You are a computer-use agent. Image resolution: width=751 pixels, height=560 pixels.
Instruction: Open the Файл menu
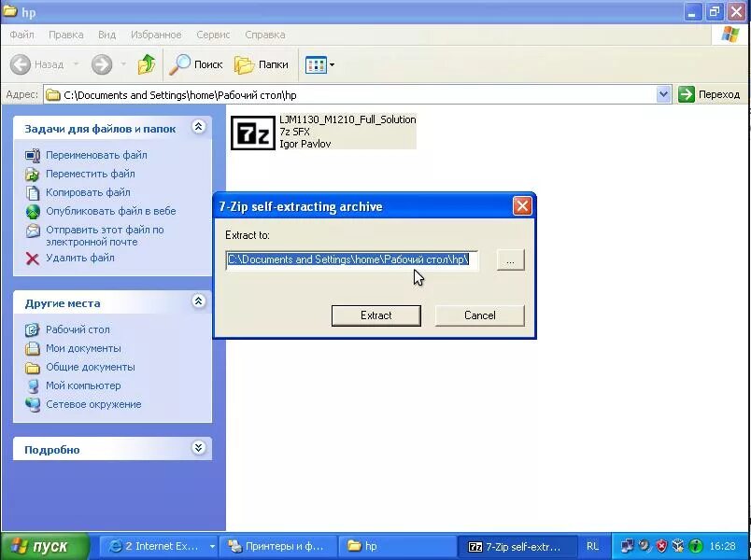21,35
